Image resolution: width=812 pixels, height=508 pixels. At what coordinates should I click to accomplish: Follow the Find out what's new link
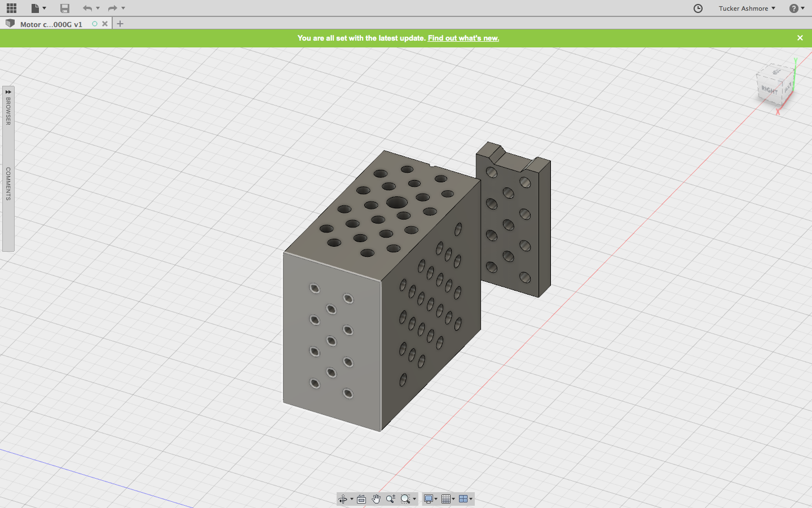coord(464,38)
